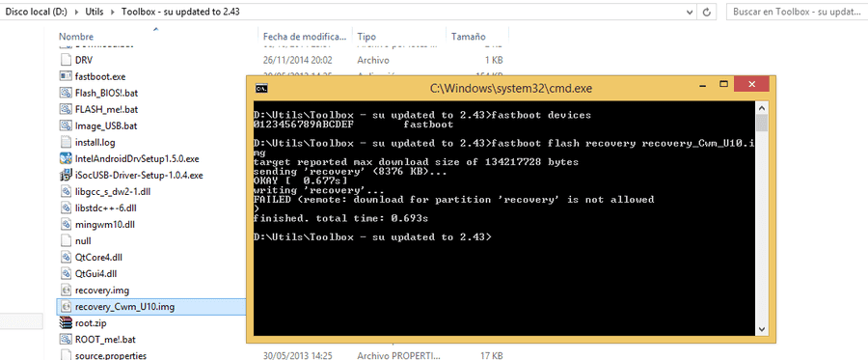Select the root.zip archive icon
Image resolution: width=868 pixels, height=360 pixels.
pos(66,323)
